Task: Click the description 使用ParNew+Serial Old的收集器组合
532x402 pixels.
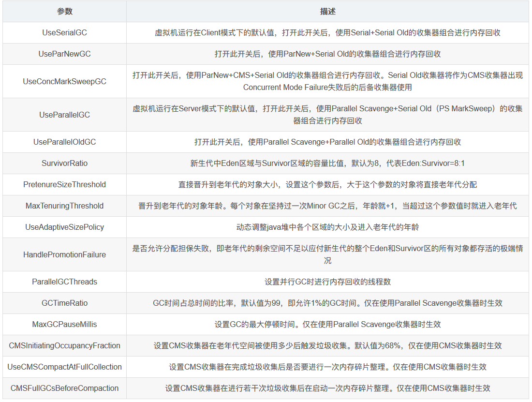Action: [327, 54]
